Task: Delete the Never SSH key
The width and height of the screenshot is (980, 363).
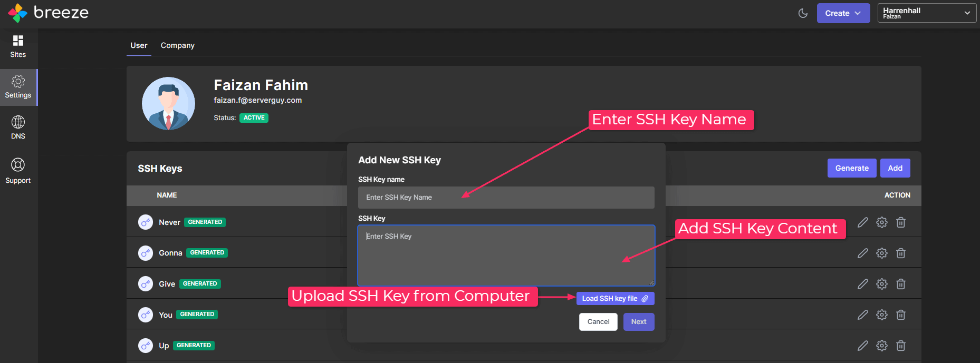Action: 901,222
